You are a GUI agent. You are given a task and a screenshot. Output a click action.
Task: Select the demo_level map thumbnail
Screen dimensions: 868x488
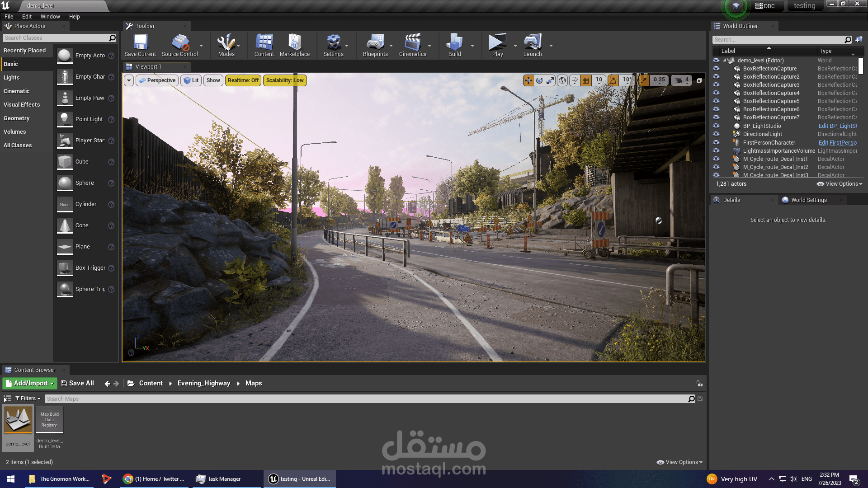[18, 420]
